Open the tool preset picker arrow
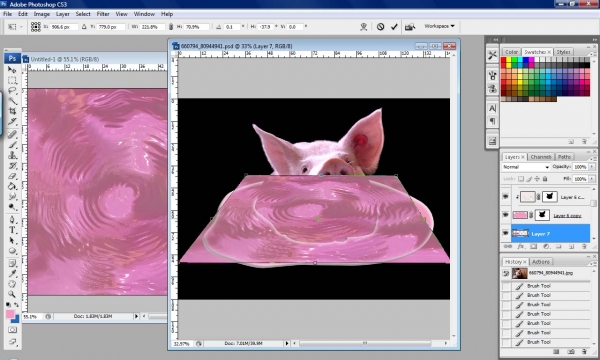This screenshot has height=360, width=600. point(21,27)
